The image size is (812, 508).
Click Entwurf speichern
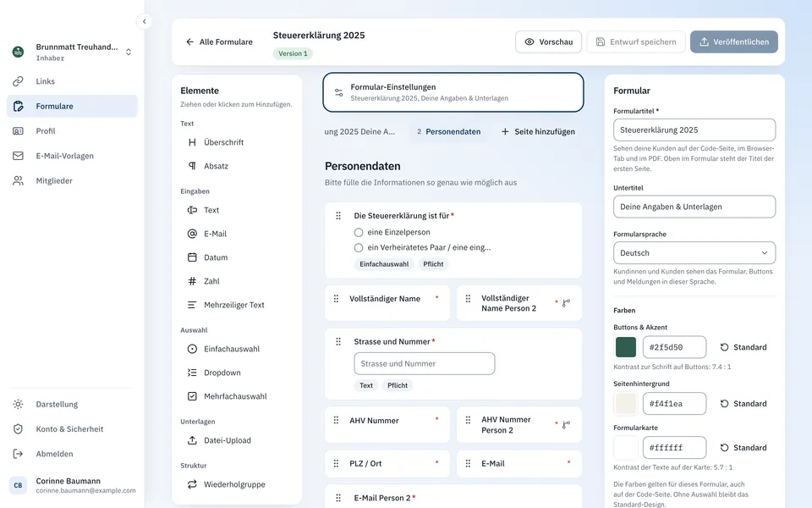point(636,42)
